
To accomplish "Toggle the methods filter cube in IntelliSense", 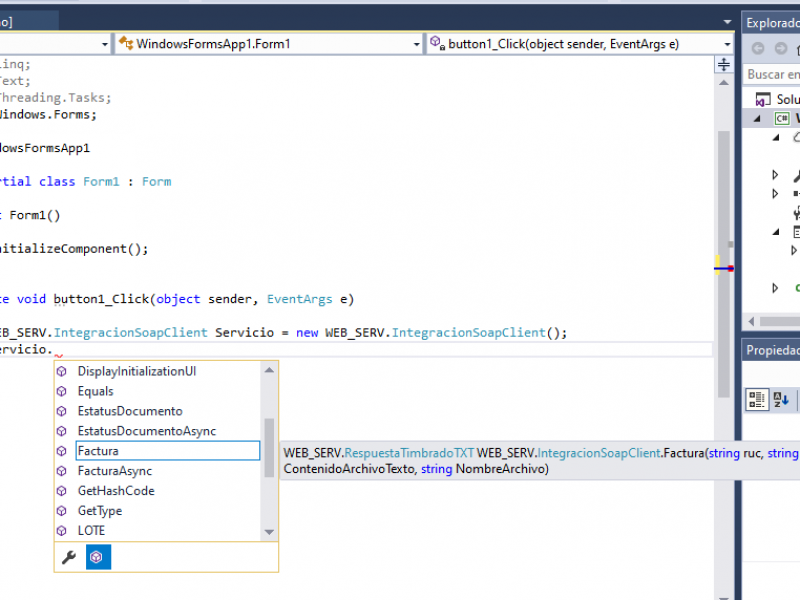I will click(97, 557).
